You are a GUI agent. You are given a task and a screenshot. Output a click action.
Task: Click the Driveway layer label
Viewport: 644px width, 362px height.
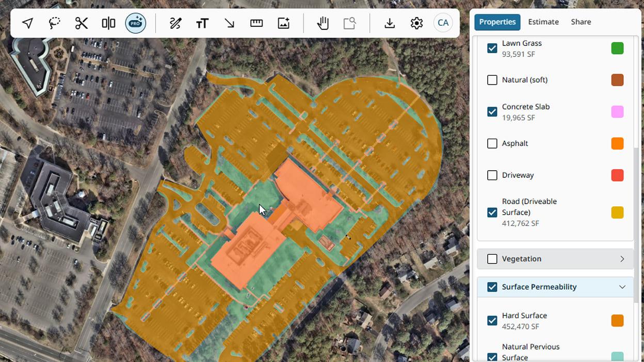coord(518,175)
